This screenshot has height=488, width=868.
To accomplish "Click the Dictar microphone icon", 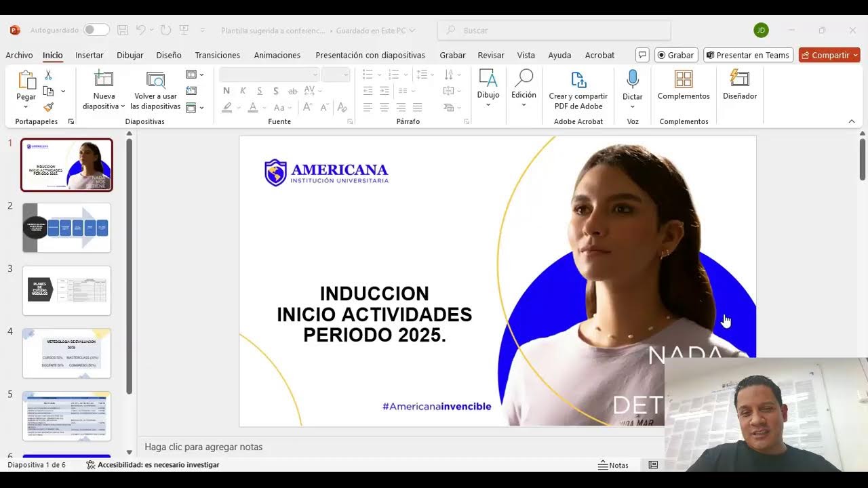I will click(x=633, y=79).
